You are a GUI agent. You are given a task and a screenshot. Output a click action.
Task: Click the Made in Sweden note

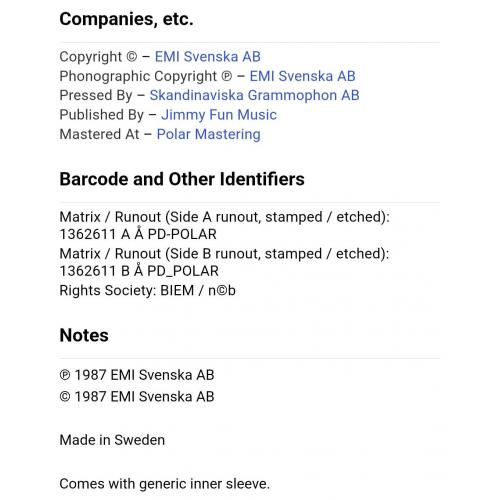pos(112,440)
